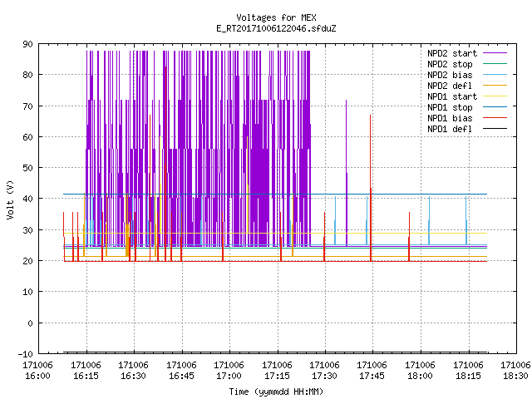Click the x-axis tick label 171006 16:00
The width and height of the screenshot is (532, 399).
pyautogui.click(x=37, y=371)
